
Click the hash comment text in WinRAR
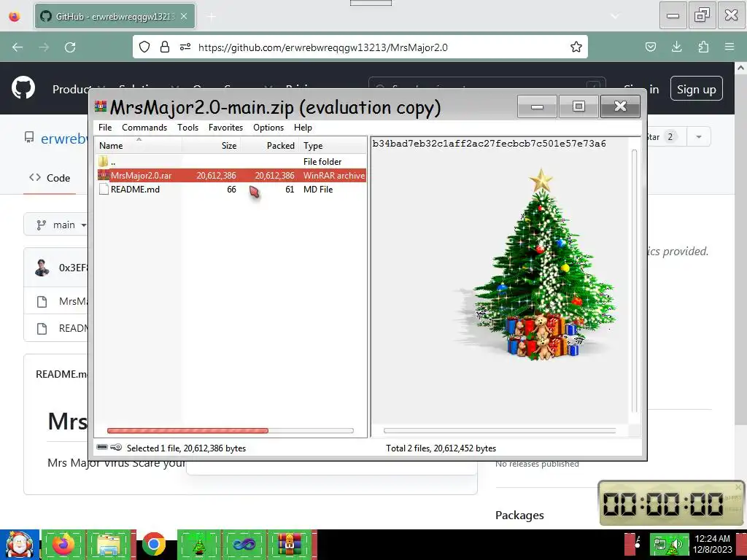pos(489,144)
